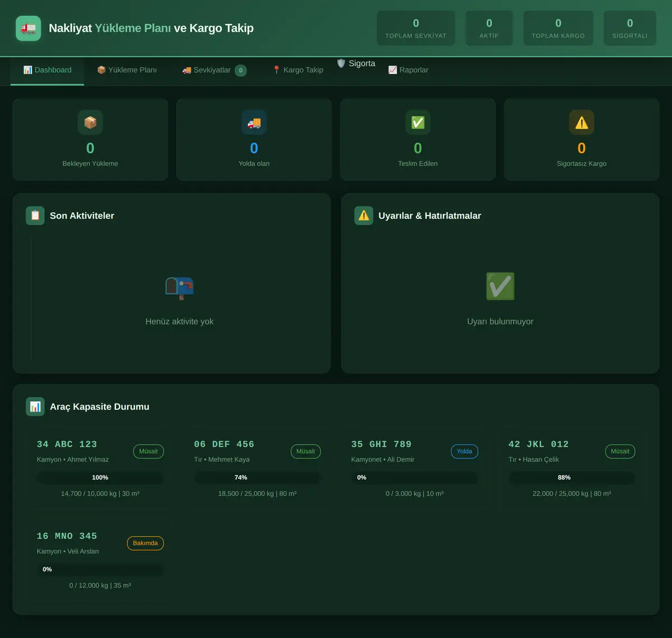Click the Sigortalı counter box in header
Image resolution: width=672 pixels, height=638 pixels.
click(630, 28)
